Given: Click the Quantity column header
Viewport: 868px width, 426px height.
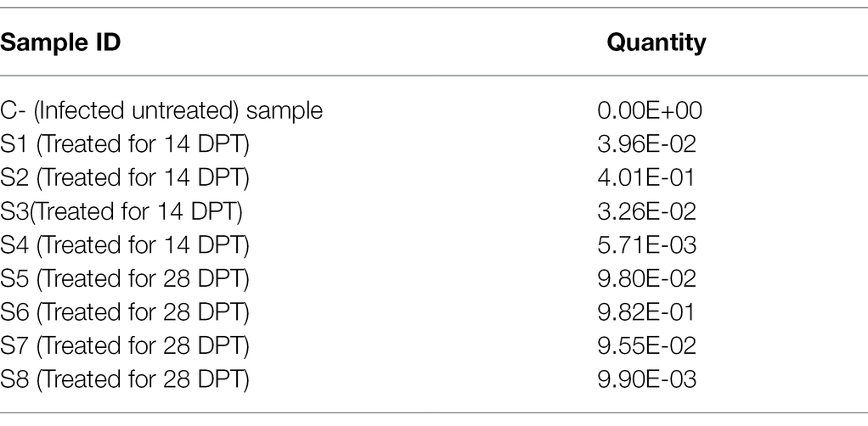Looking at the screenshot, I should (656, 43).
